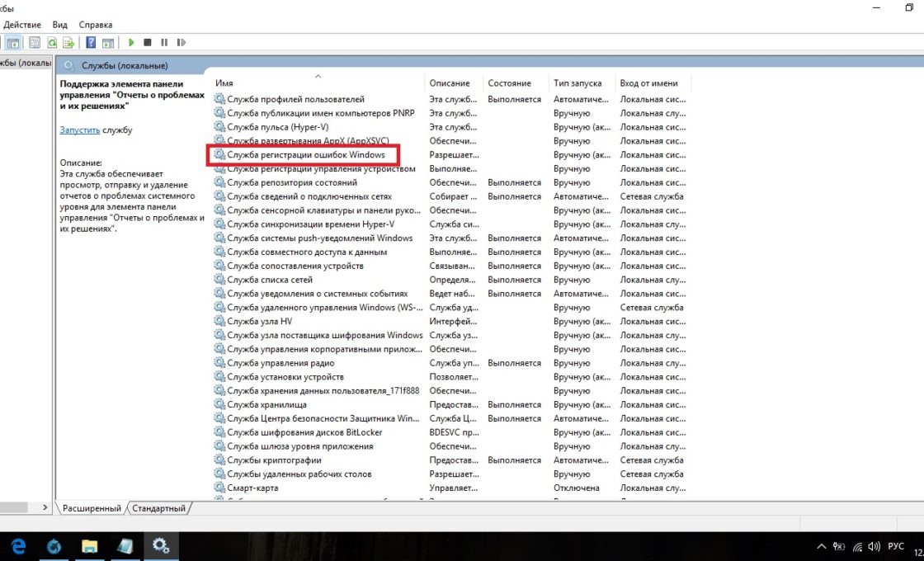This screenshot has height=561, width=924.
Task: Click gear icon of Служба управления радио
Action: click(219, 363)
